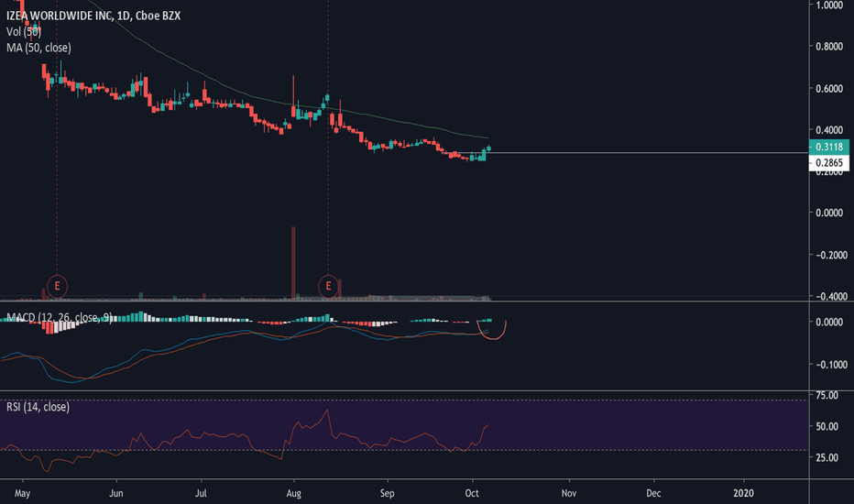This screenshot has height=504, width=854.
Task: Click the 1.0000 price axis label
Action: [829, 5]
